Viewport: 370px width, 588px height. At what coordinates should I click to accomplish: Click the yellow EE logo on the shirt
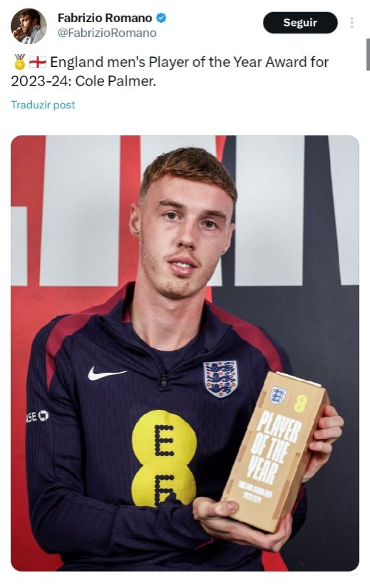point(164,458)
